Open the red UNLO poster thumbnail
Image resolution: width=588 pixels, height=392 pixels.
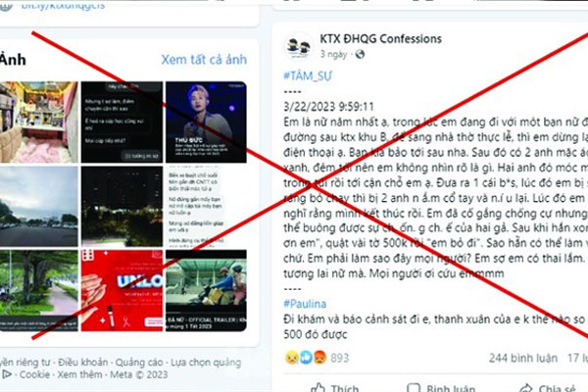click(122, 290)
